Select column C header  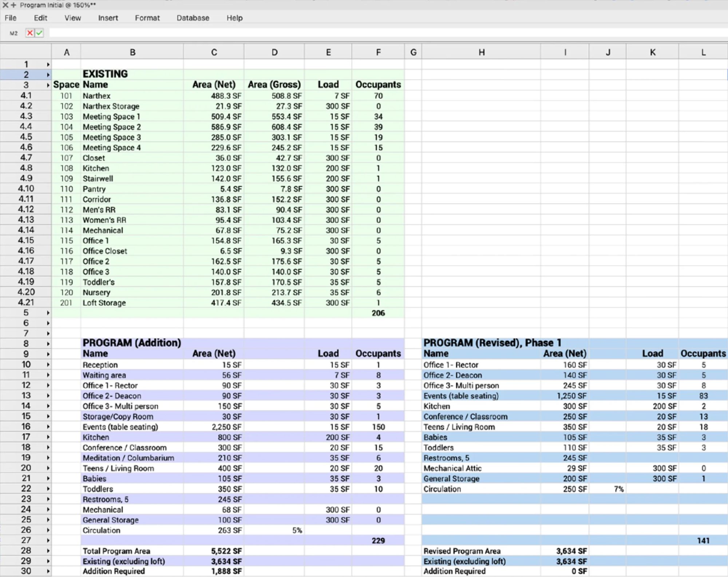(x=214, y=52)
